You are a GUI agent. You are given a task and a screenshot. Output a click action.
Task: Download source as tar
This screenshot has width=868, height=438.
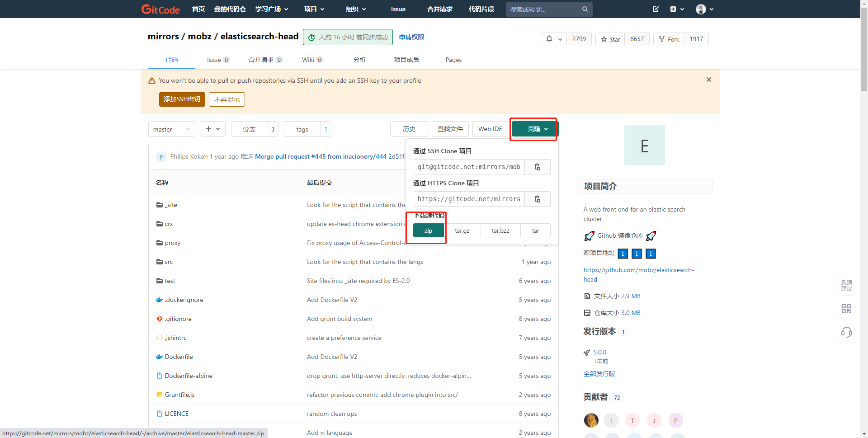tap(536, 231)
